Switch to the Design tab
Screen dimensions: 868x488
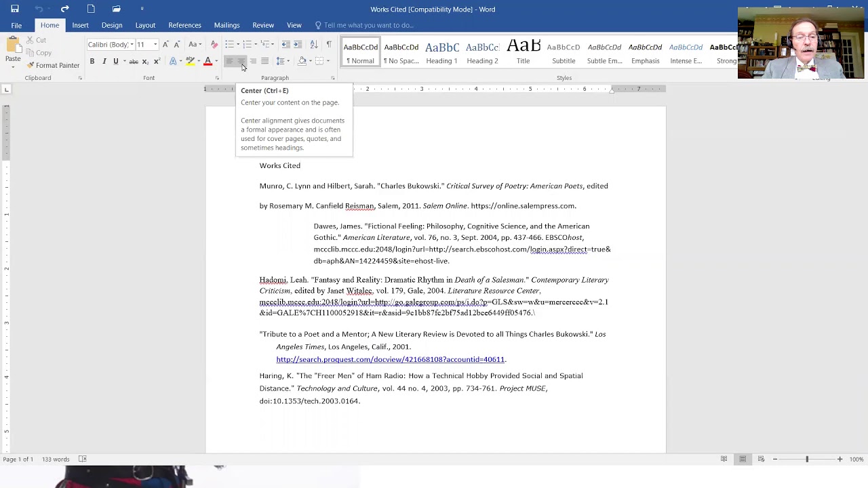pyautogui.click(x=112, y=25)
